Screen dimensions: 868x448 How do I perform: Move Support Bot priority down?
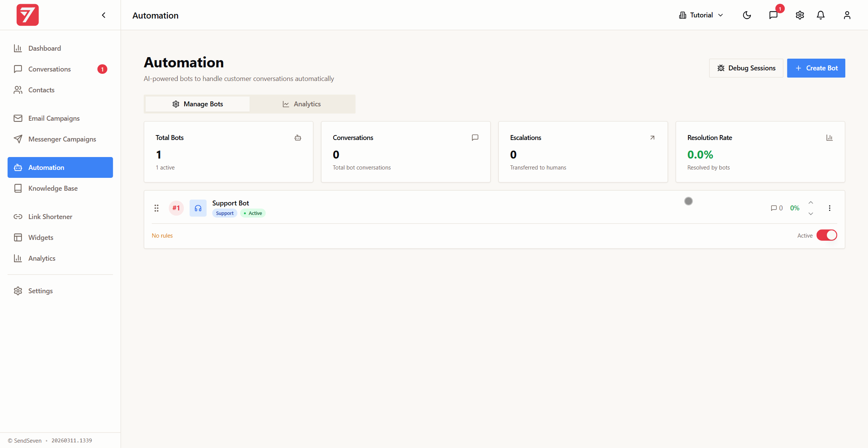[811, 214]
